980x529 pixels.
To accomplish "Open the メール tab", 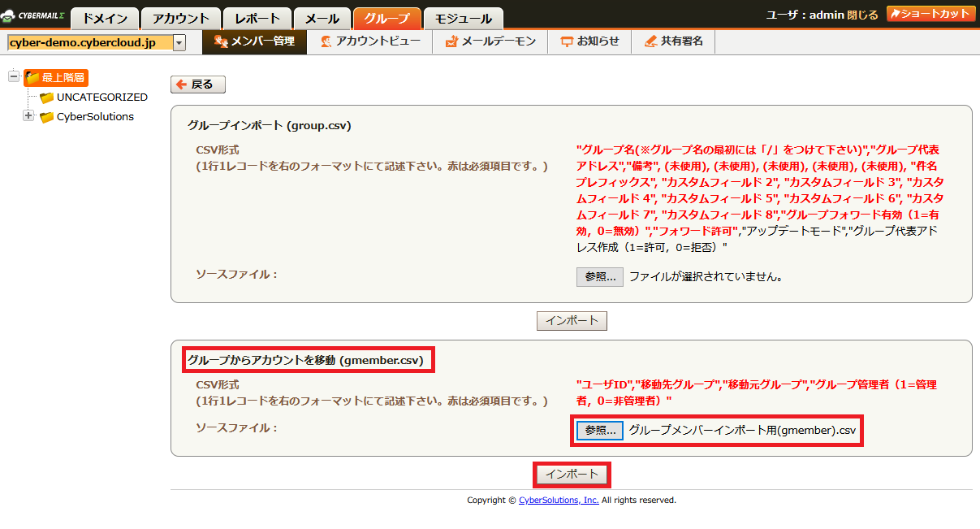I will coord(322,18).
